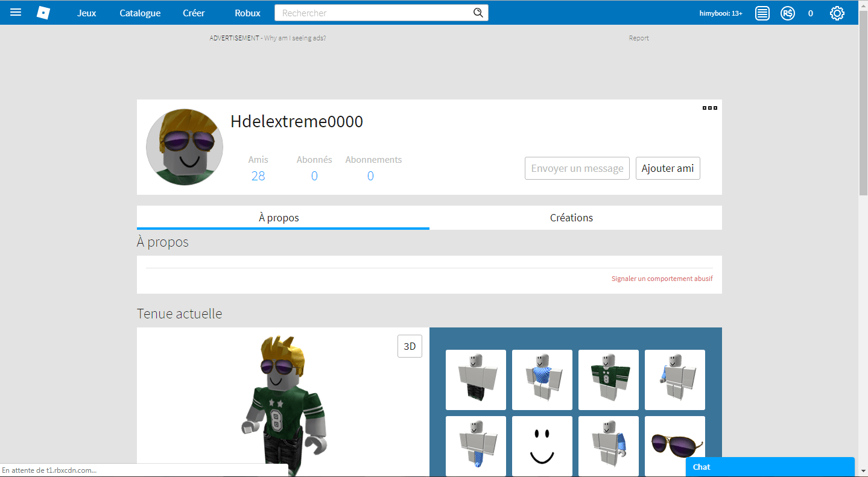Select the smiley face item thumbnail

[x=542, y=446]
